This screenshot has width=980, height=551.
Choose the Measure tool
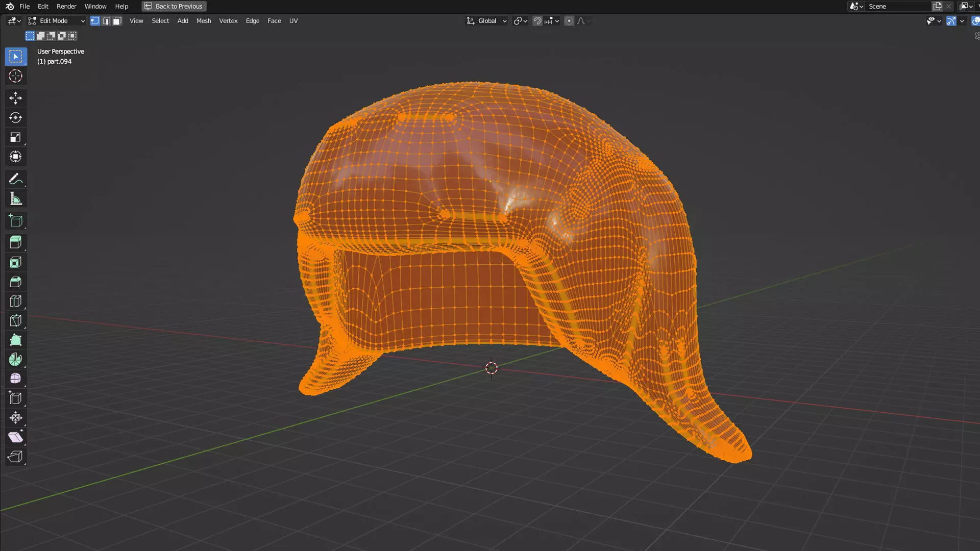(15, 199)
